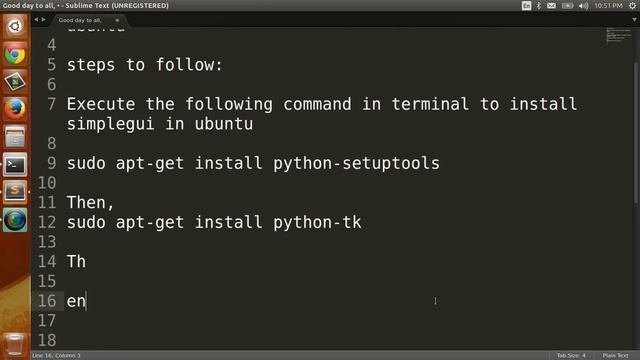Screen dimensions: 640x360
Task: Open the Files manager dock icon
Action: tap(15, 137)
